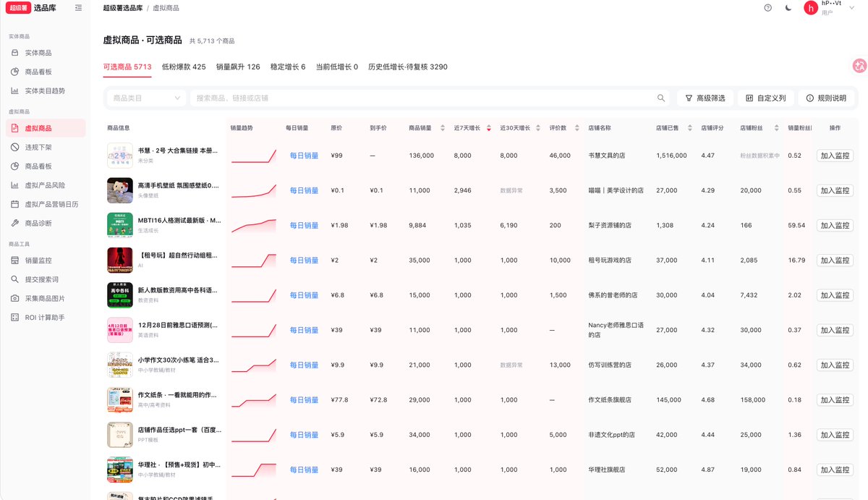Image resolution: width=868 pixels, height=500 pixels.
Task: Open product title 新人教版教资用高中各科
Action: 178,290
